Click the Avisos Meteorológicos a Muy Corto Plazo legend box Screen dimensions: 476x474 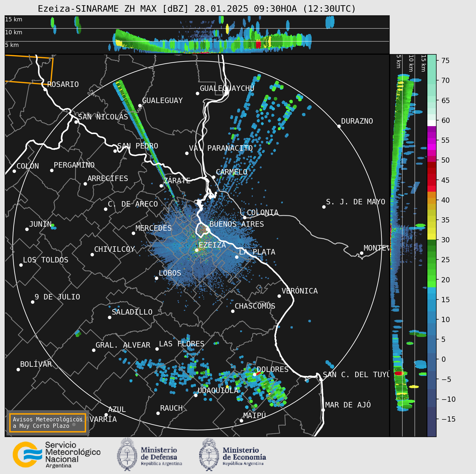click(47, 423)
